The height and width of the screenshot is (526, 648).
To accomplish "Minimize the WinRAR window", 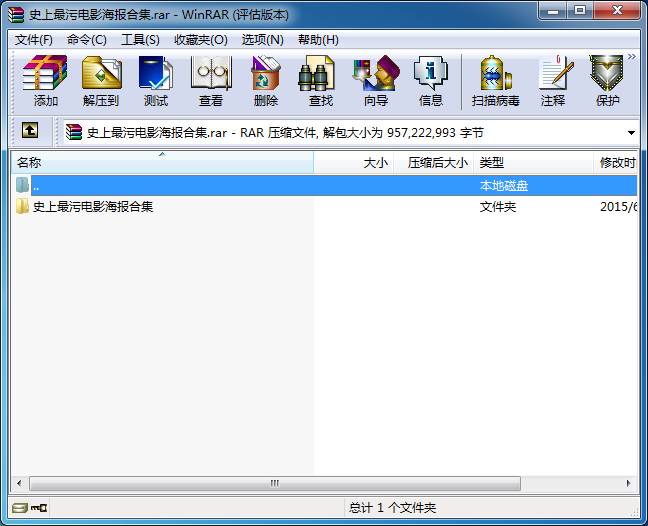I will (x=553, y=11).
